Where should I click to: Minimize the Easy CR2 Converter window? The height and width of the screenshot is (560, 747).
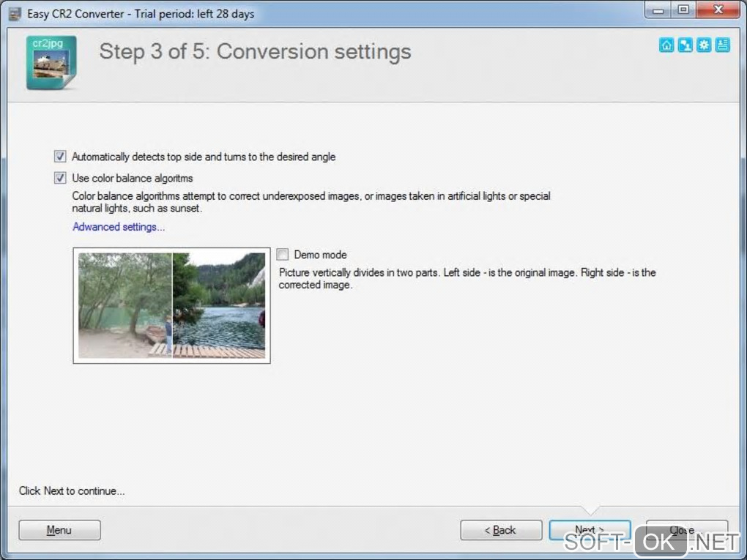click(658, 10)
